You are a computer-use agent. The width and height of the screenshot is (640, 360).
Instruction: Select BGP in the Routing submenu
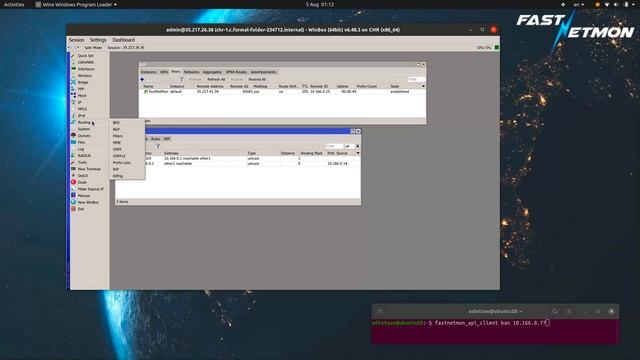coord(116,129)
